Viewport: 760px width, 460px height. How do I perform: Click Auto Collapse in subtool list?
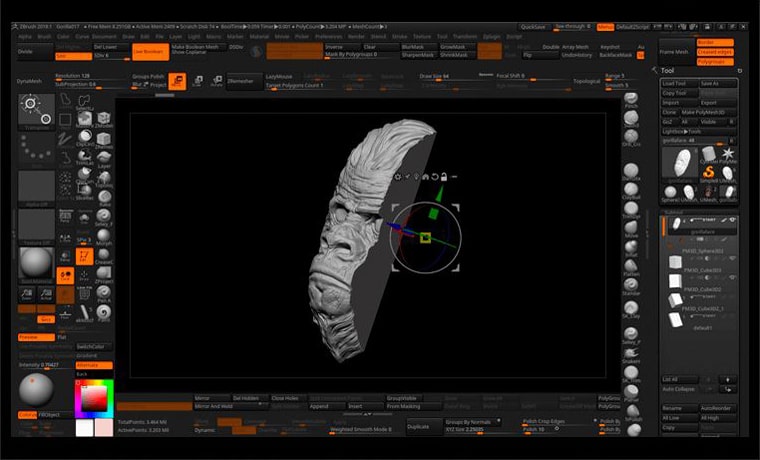[679, 388]
